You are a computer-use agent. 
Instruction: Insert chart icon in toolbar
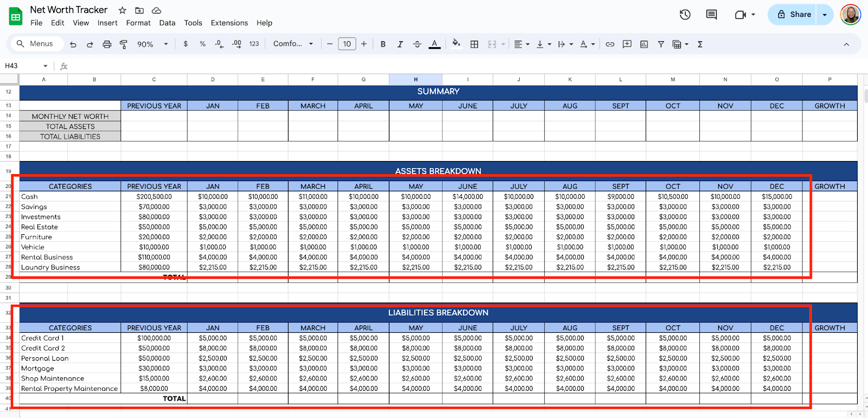coord(644,44)
